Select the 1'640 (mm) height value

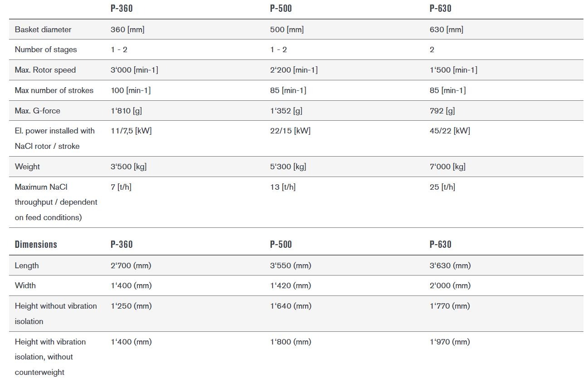291,306
